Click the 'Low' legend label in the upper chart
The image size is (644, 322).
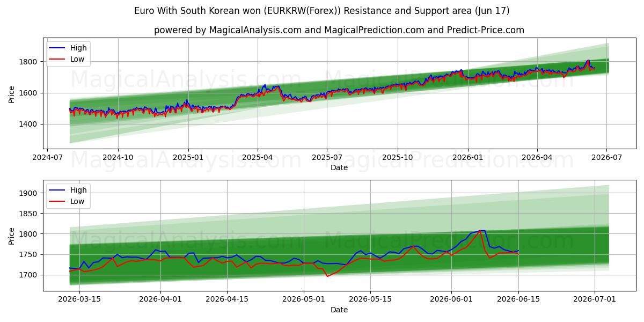tap(77, 59)
